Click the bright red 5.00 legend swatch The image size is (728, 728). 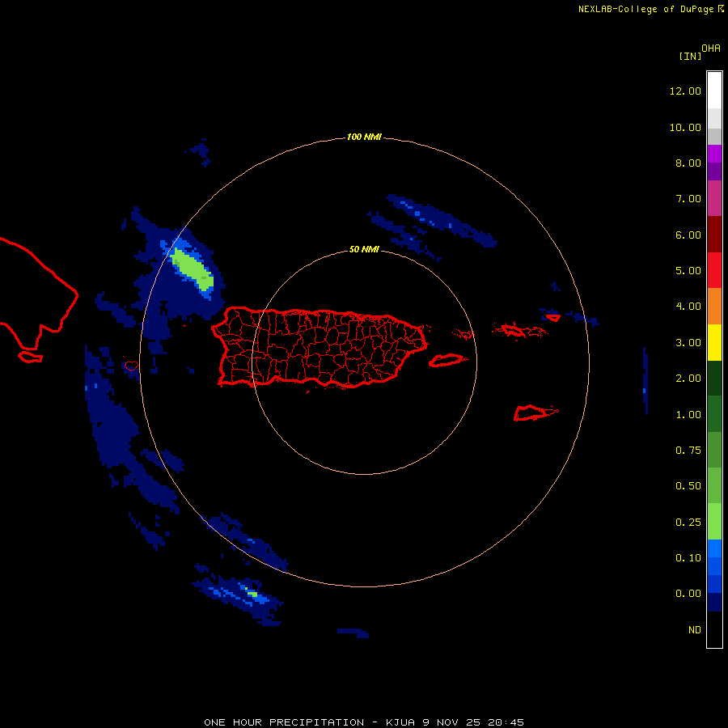click(714, 270)
